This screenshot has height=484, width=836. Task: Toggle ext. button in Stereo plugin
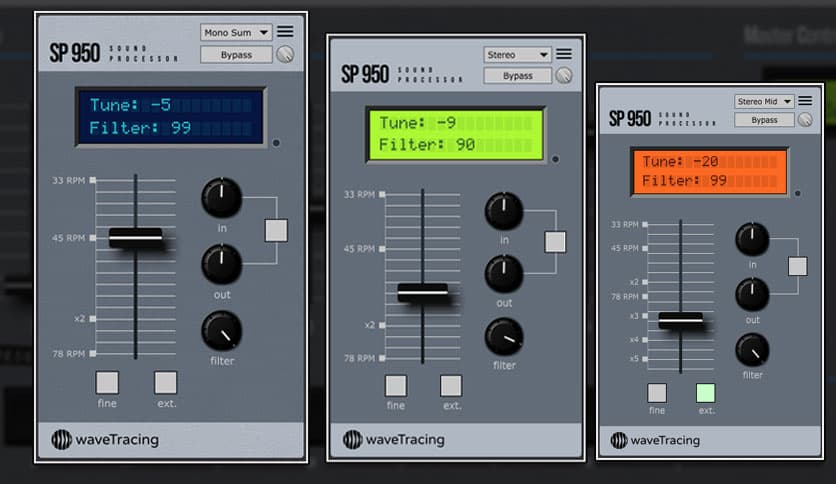[451, 386]
